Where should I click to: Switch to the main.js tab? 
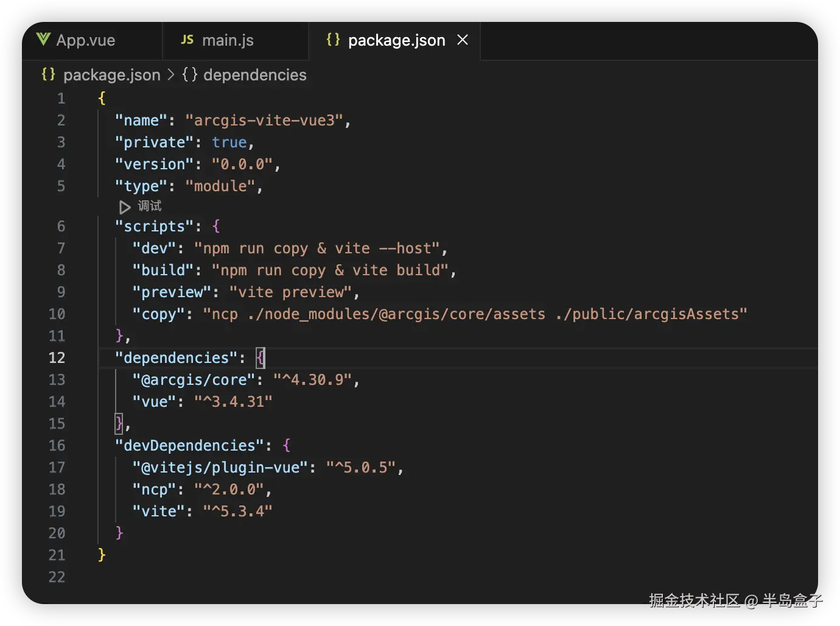pyautogui.click(x=228, y=40)
